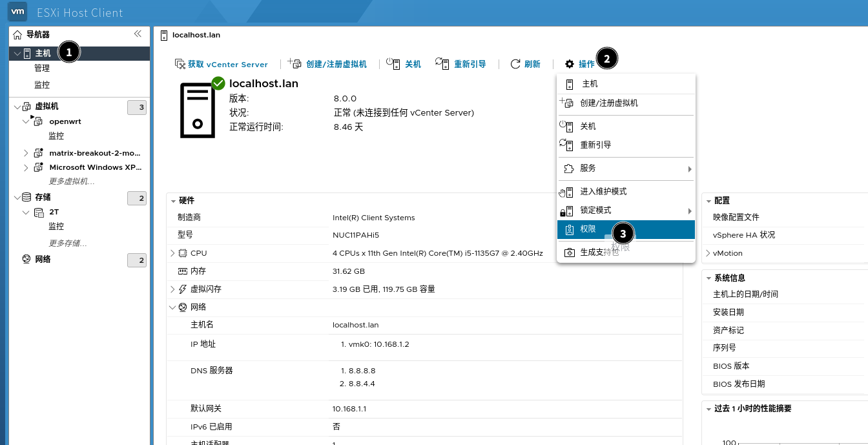Click the VMware vm logo icon
The image size is (868, 445).
tap(18, 12)
